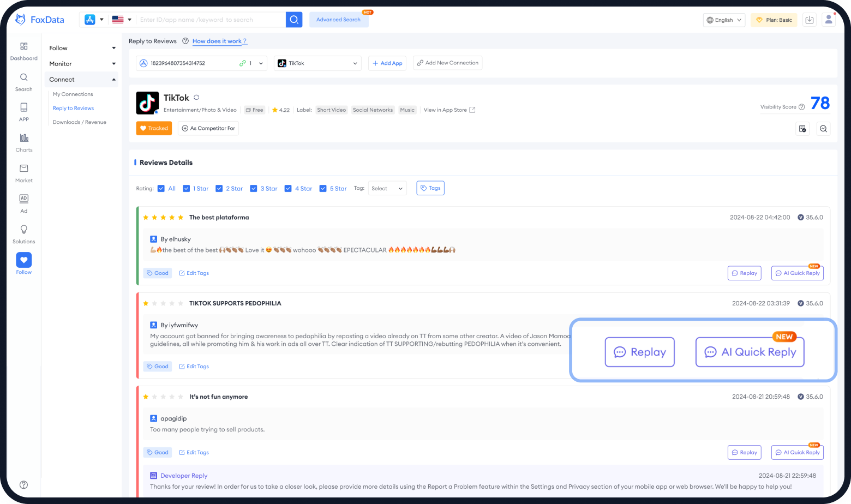Click the help question mark in sidebar bottom
This screenshot has width=851, height=504.
(23, 485)
